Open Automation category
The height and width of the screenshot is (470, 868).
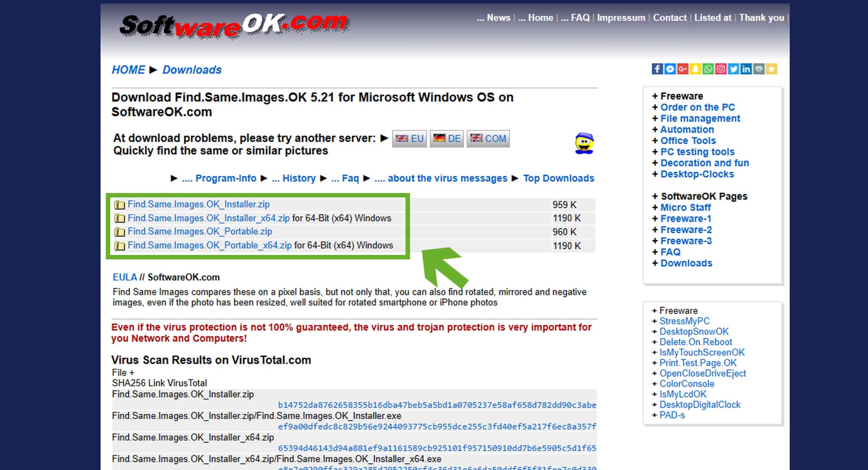(687, 129)
